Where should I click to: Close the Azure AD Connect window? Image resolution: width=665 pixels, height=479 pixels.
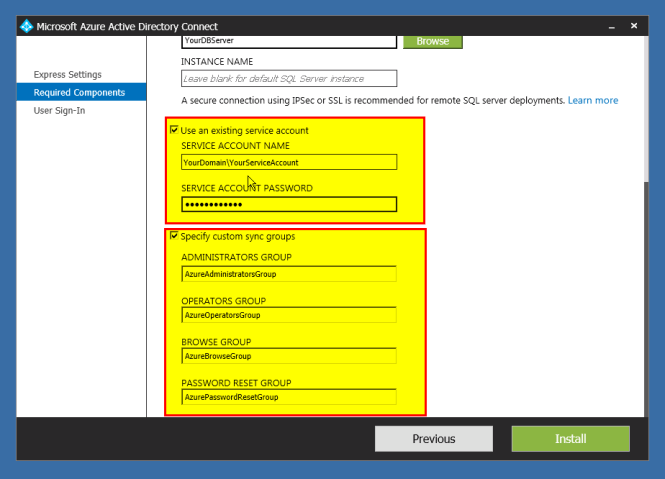pyautogui.click(x=634, y=26)
